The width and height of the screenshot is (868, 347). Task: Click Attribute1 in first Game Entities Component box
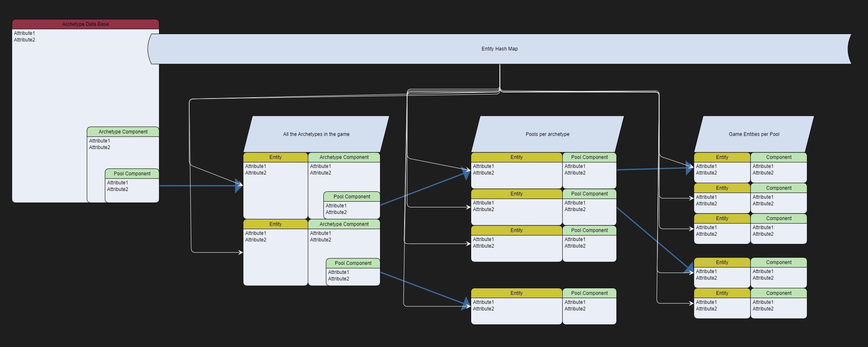click(763, 166)
